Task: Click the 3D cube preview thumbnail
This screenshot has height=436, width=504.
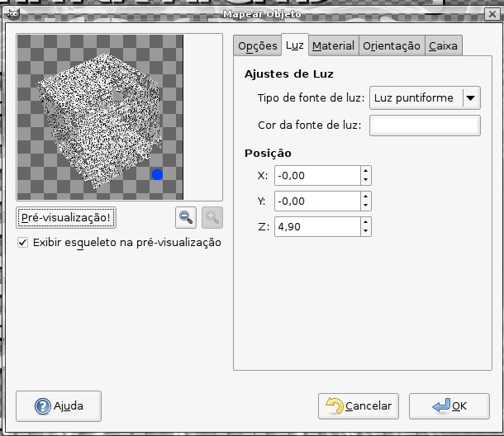Action: click(x=100, y=117)
